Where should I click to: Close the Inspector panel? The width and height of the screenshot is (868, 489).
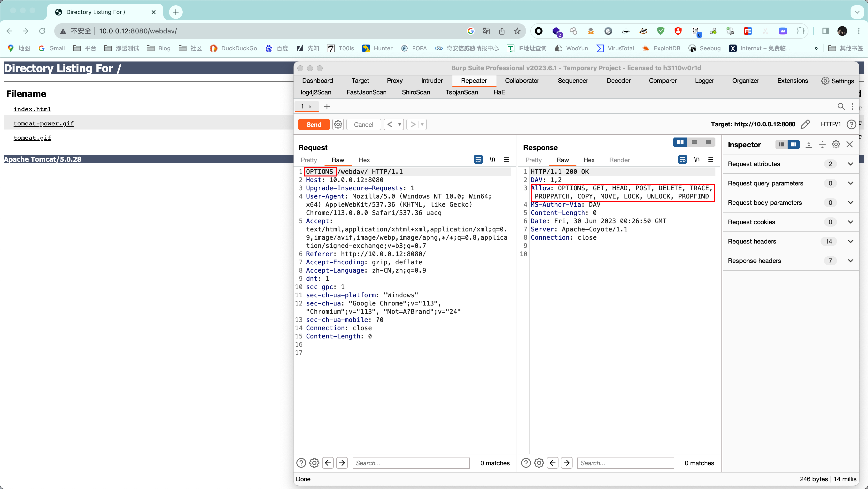tap(850, 145)
